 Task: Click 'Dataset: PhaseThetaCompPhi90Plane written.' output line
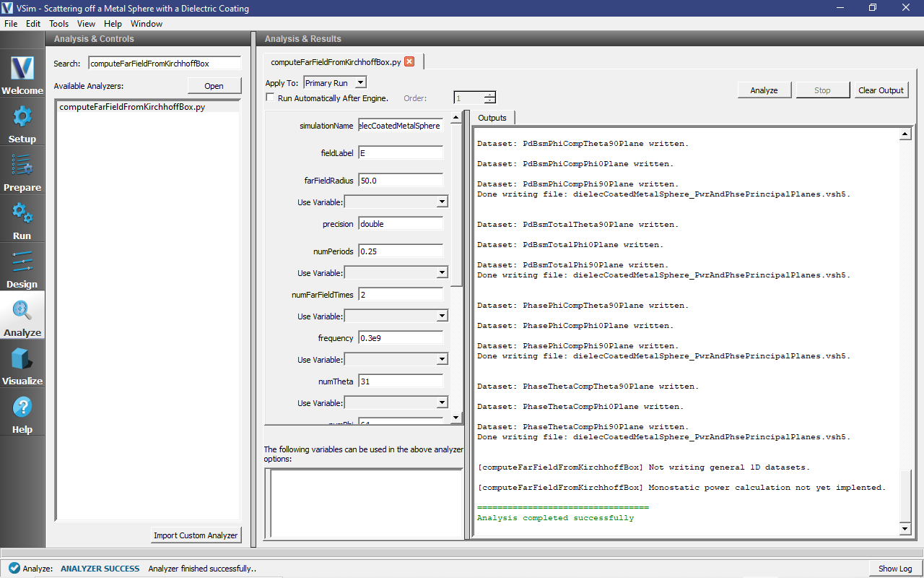583,427
